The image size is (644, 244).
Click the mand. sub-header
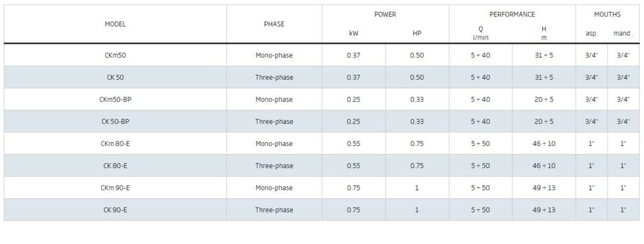tap(623, 34)
